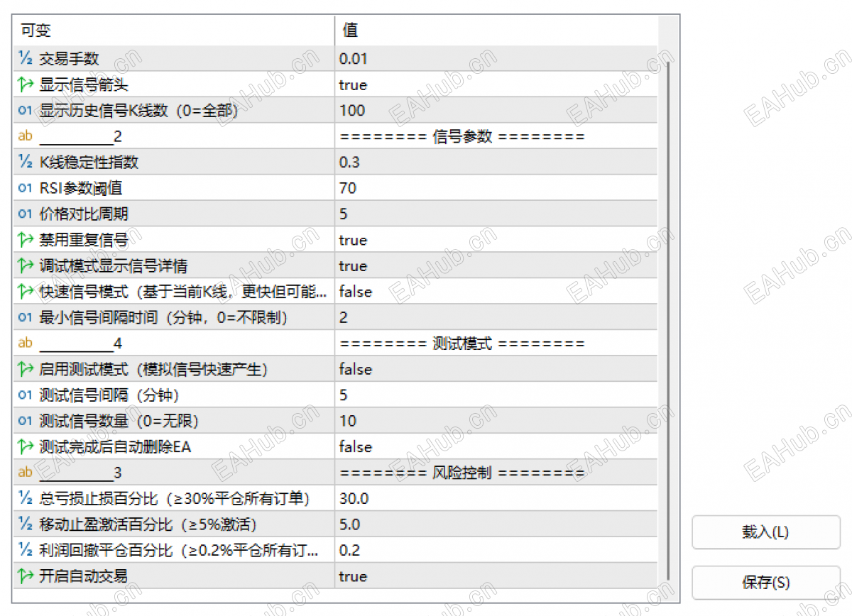Select the K线稳定性指数 parameter name
Screen dimensions: 852x616
pyautogui.click(x=89, y=163)
